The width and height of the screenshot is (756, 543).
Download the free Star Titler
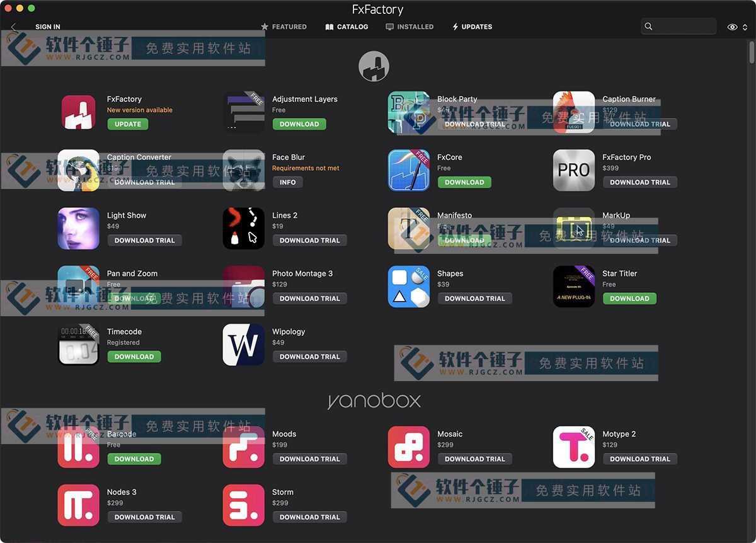629,298
